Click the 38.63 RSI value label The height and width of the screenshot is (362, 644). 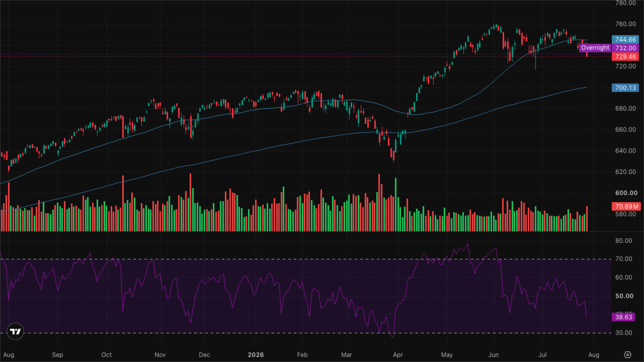pyautogui.click(x=623, y=317)
